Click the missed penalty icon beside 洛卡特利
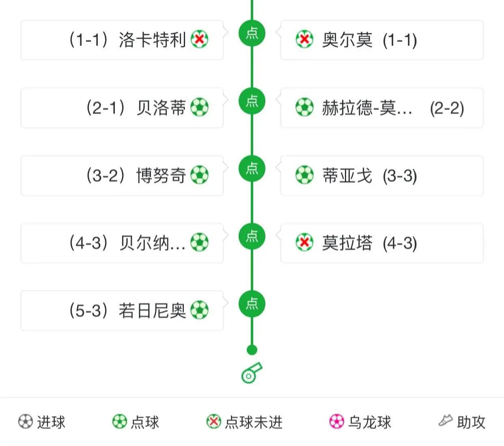This screenshot has height=446, width=504. pos(199,39)
